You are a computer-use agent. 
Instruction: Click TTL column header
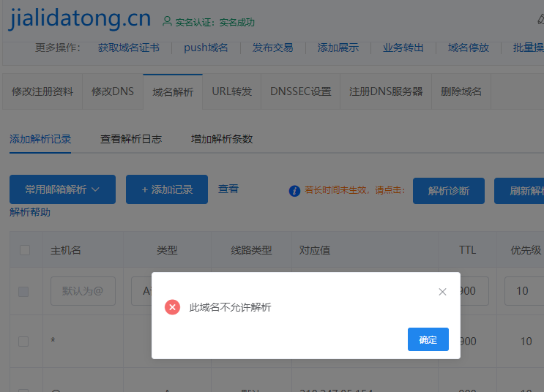[467, 250]
